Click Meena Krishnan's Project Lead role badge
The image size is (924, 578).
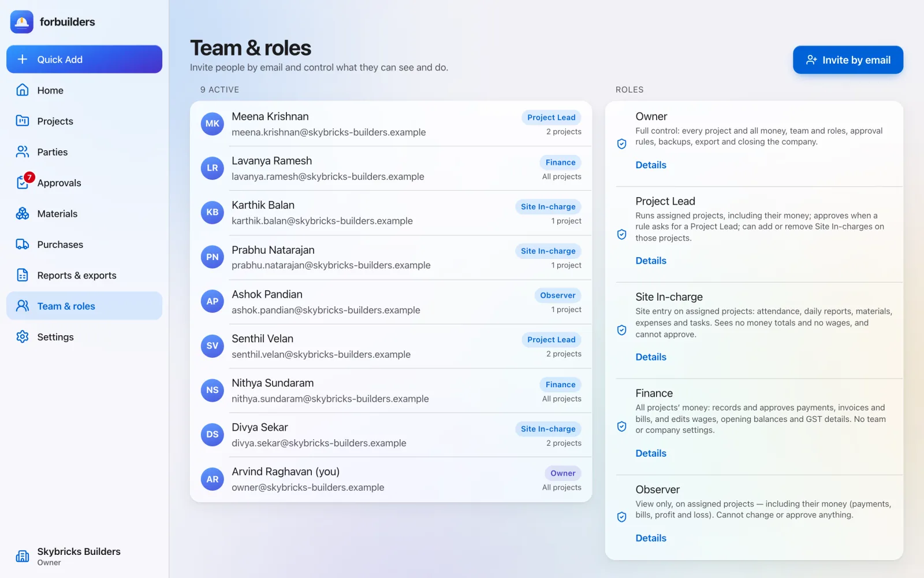click(x=552, y=117)
